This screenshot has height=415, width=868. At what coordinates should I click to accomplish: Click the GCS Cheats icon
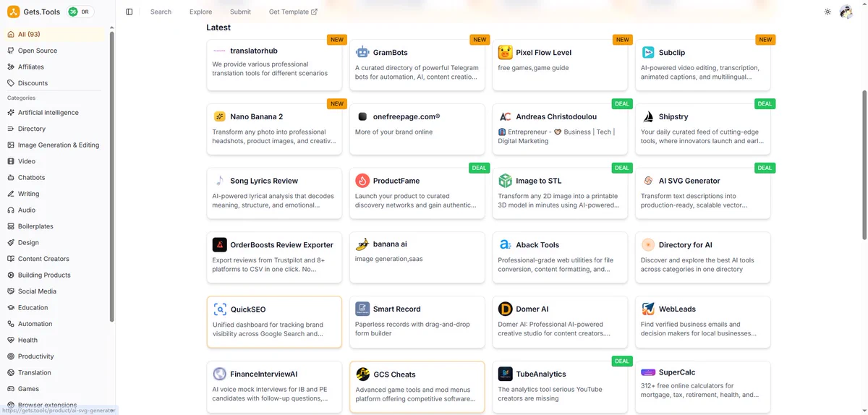click(x=362, y=374)
